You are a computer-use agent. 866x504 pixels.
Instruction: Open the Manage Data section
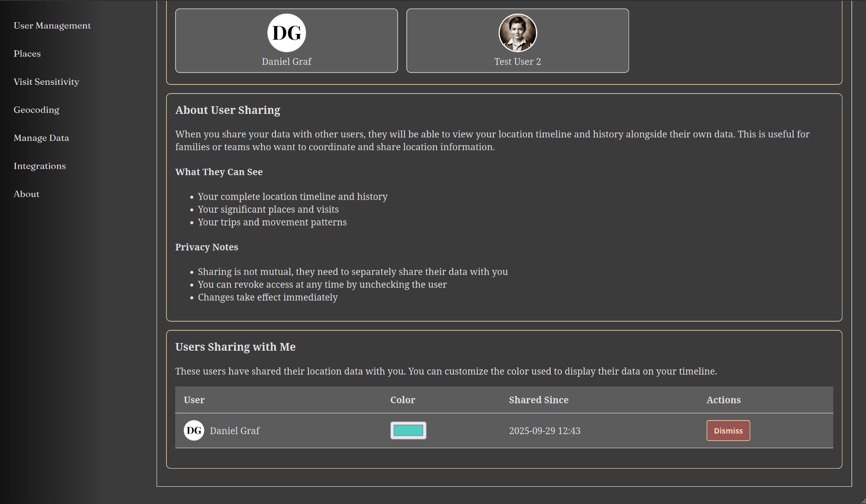click(x=41, y=138)
